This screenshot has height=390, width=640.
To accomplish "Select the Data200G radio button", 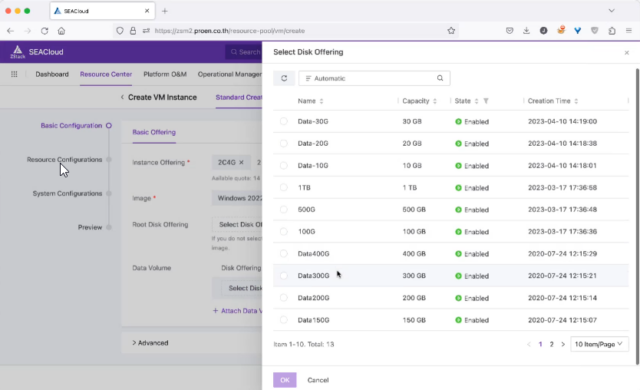I will pos(284,297).
